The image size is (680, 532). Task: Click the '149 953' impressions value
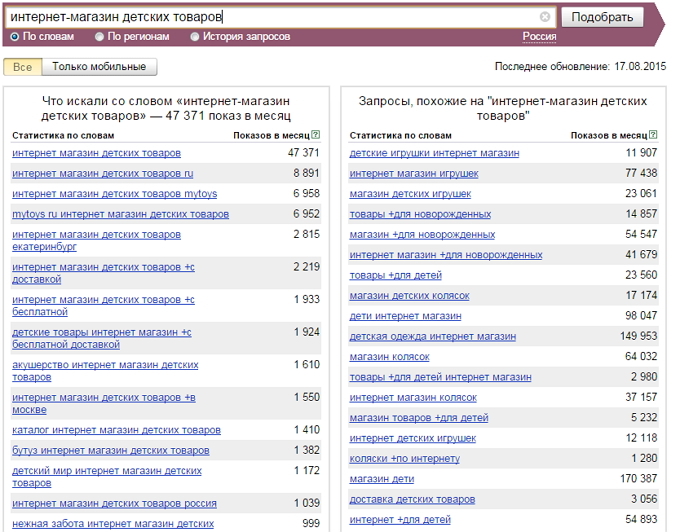pos(638,336)
